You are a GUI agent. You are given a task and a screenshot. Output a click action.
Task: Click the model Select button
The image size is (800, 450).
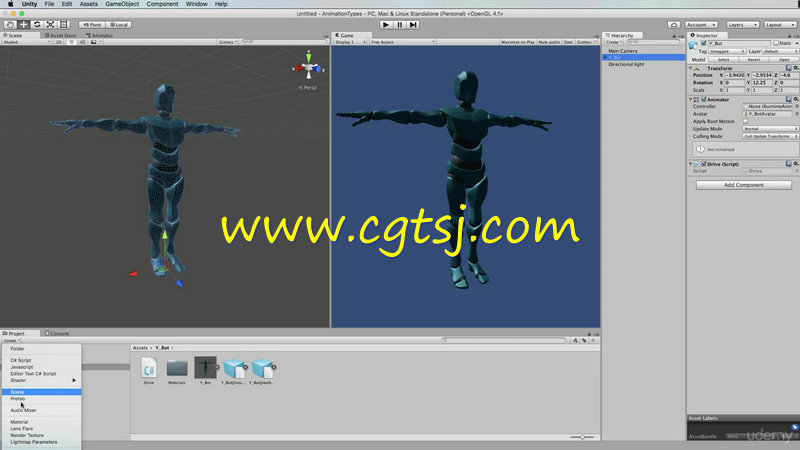(x=723, y=60)
